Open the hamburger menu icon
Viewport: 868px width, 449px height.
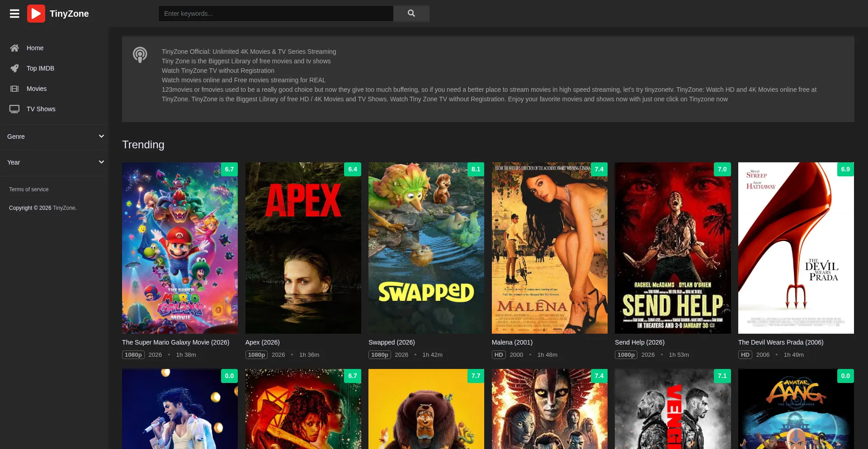tap(14, 14)
